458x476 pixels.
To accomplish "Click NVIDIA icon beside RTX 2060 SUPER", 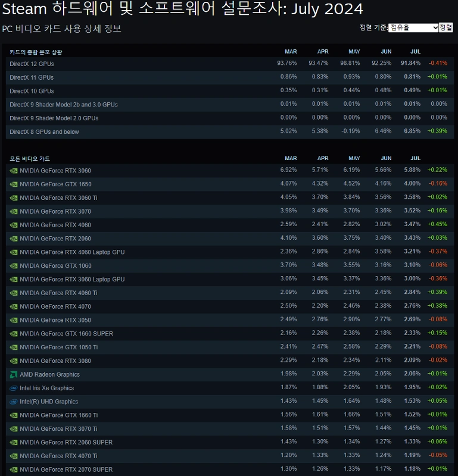I will pos(13,443).
